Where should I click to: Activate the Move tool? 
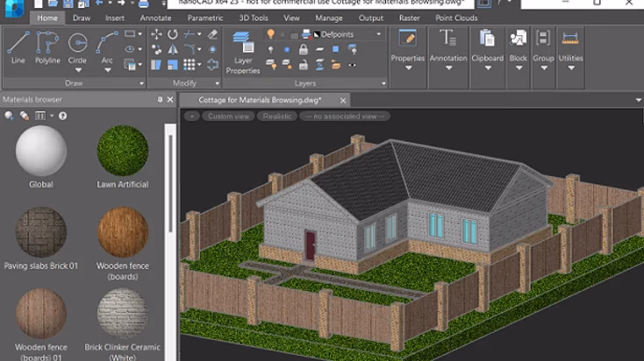[x=156, y=34]
